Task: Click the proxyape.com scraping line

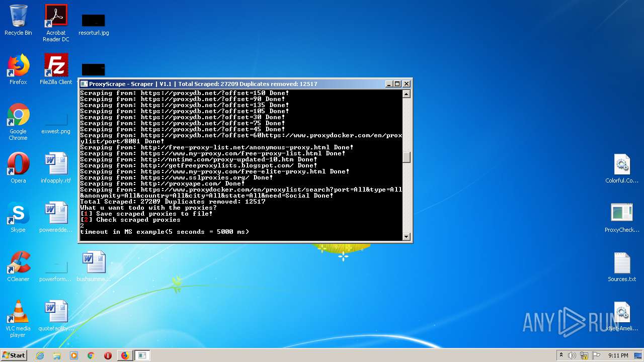Action: tap(163, 184)
